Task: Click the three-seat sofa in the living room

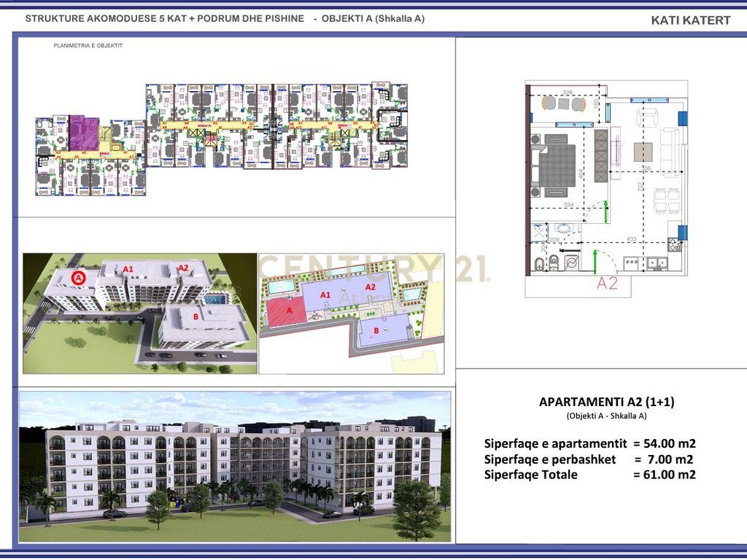Action: pos(670,152)
